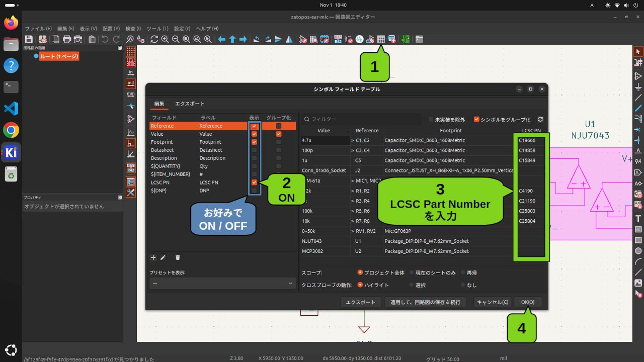Screen dimensions: 644x362
Task: Click the OK(O) button
Action: pos(528,302)
